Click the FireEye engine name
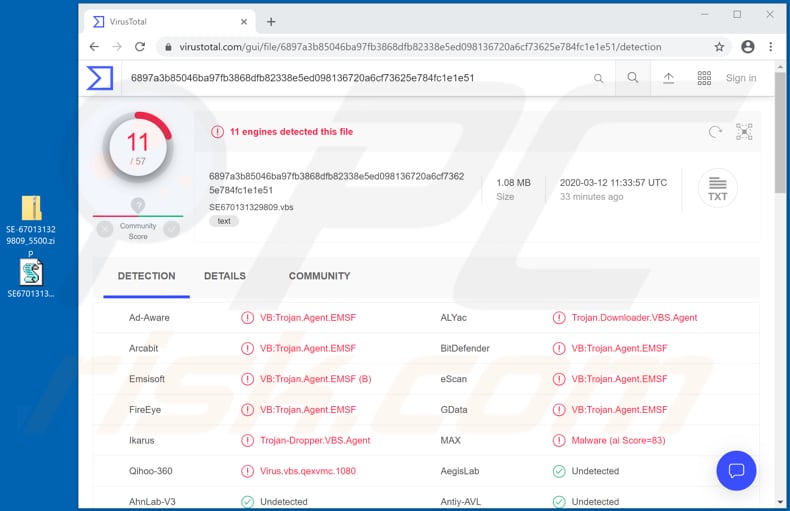The width and height of the screenshot is (790, 511). pyautogui.click(x=145, y=410)
